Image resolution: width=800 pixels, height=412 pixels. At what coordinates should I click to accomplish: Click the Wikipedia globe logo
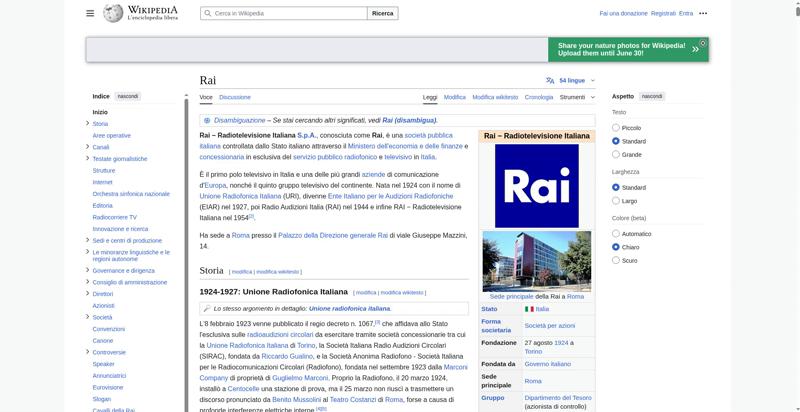click(113, 13)
